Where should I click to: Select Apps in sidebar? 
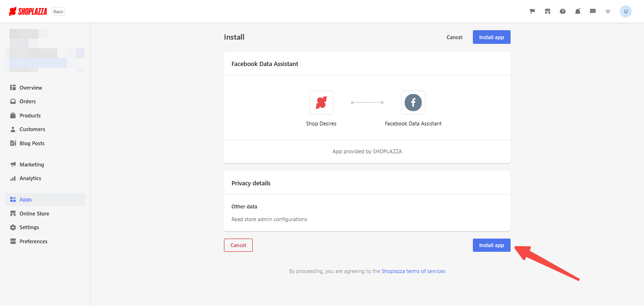pos(45,199)
